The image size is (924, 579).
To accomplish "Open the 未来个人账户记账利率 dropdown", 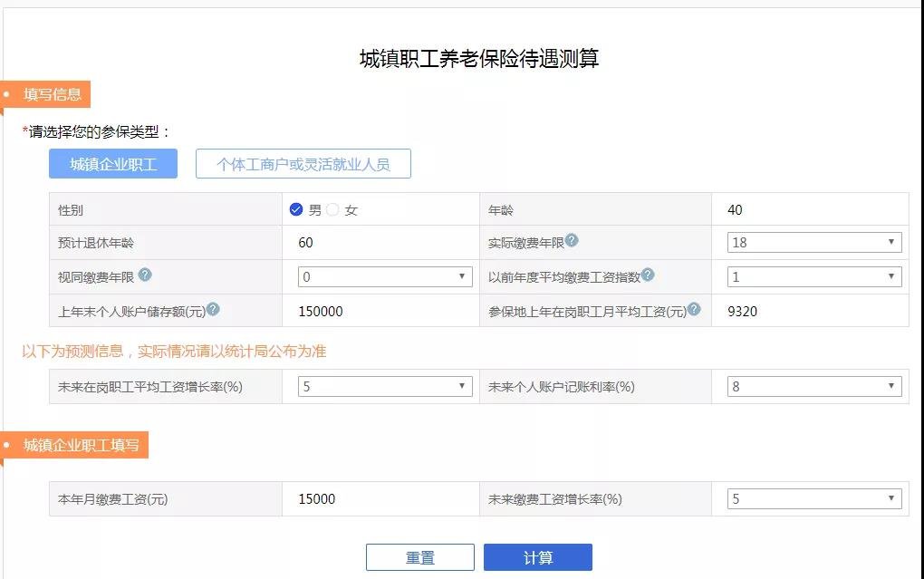I will click(x=811, y=385).
